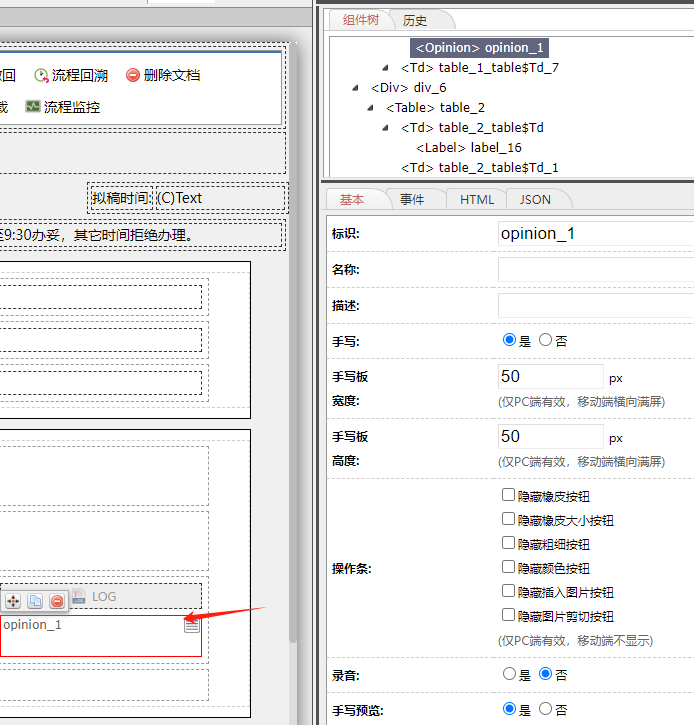The height and width of the screenshot is (725, 694).
Task: Select the 拟稿时间: label on canvas
Action: pos(121,198)
